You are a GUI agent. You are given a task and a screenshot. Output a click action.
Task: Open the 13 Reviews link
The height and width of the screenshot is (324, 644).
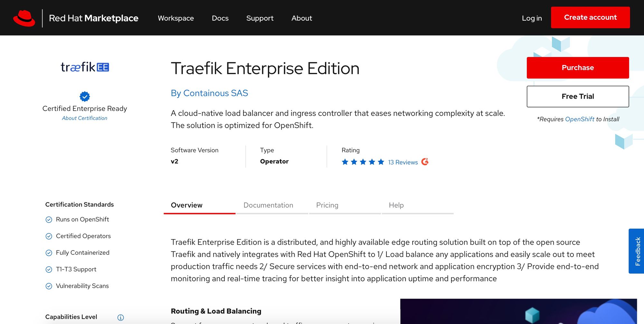click(403, 162)
